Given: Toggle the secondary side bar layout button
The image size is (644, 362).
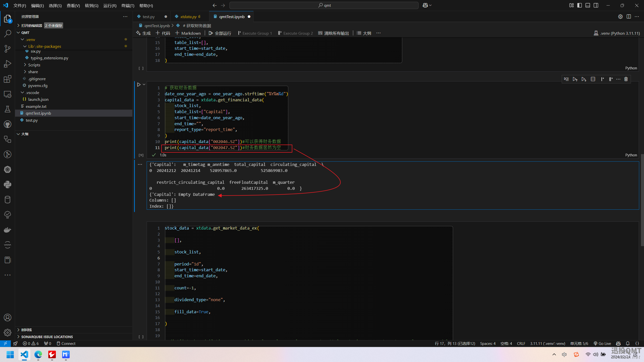Looking at the screenshot, I should tap(596, 5).
